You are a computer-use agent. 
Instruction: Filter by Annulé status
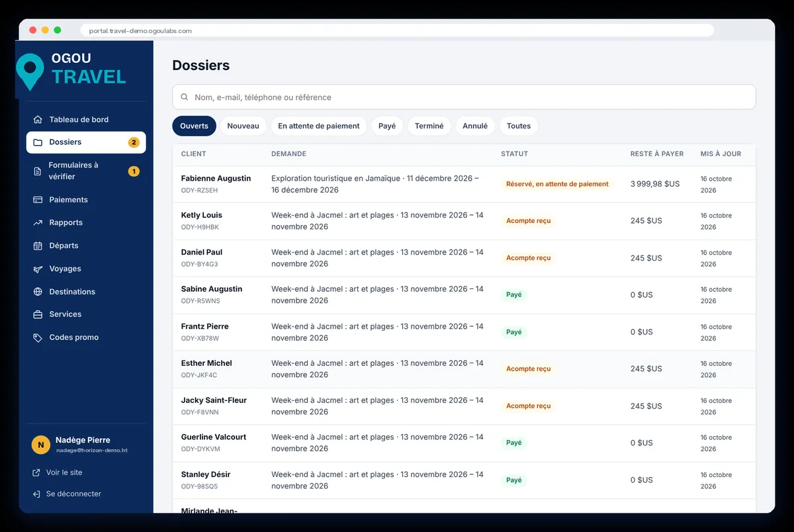[x=475, y=126]
